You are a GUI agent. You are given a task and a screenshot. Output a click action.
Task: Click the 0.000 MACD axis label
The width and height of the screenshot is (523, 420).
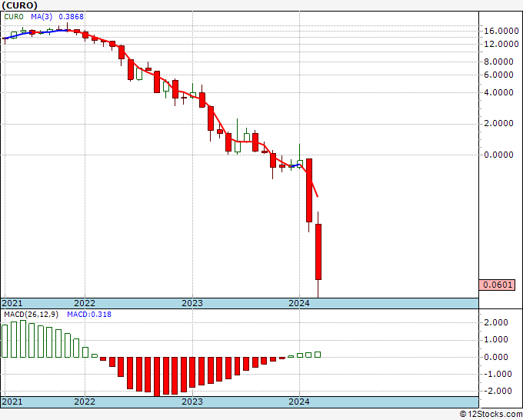[x=495, y=357]
